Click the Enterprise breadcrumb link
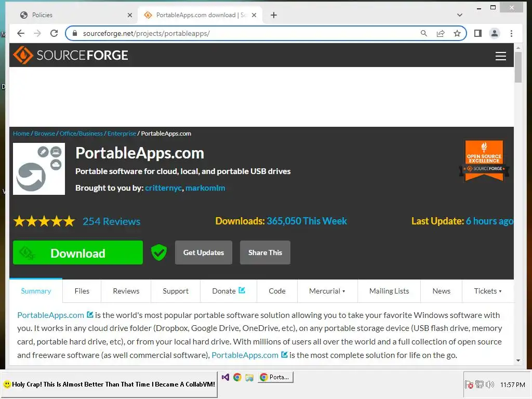The image size is (532, 399). click(122, 134)
